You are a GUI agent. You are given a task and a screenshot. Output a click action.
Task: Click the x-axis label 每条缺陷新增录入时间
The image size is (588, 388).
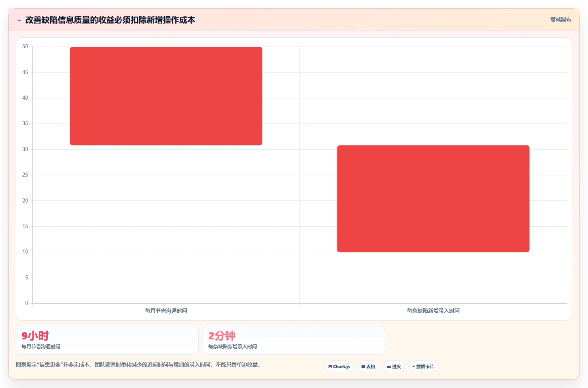433,311
